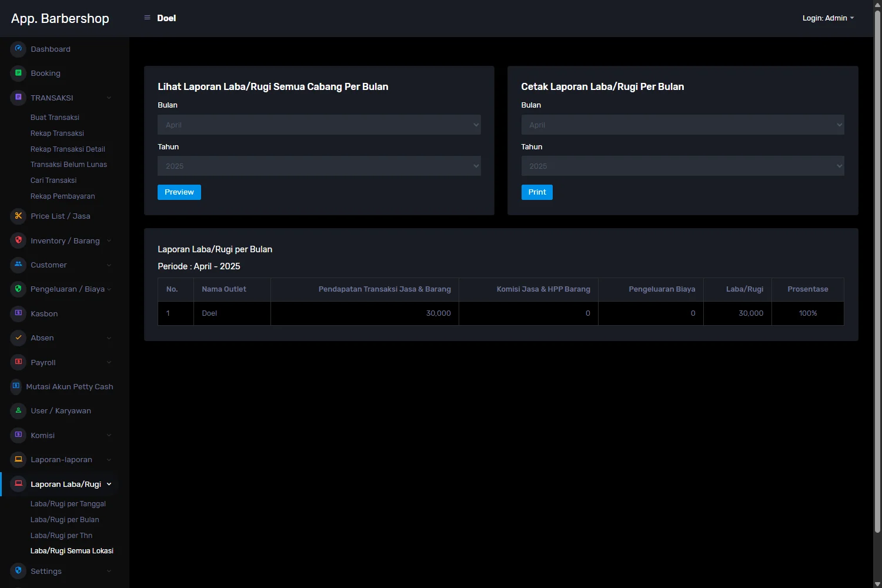Expand the Settings submenu chevron

109,572
